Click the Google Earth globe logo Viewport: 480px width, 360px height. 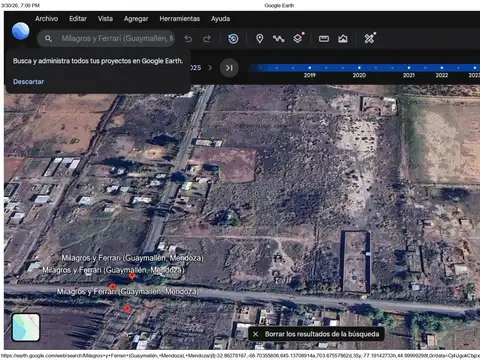21,31
